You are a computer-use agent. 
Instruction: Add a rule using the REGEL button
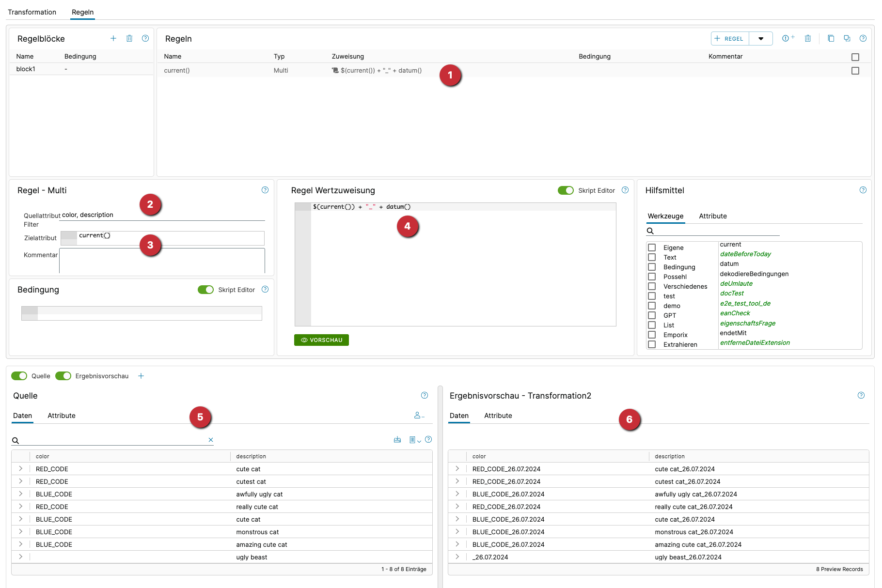[730, 39]
